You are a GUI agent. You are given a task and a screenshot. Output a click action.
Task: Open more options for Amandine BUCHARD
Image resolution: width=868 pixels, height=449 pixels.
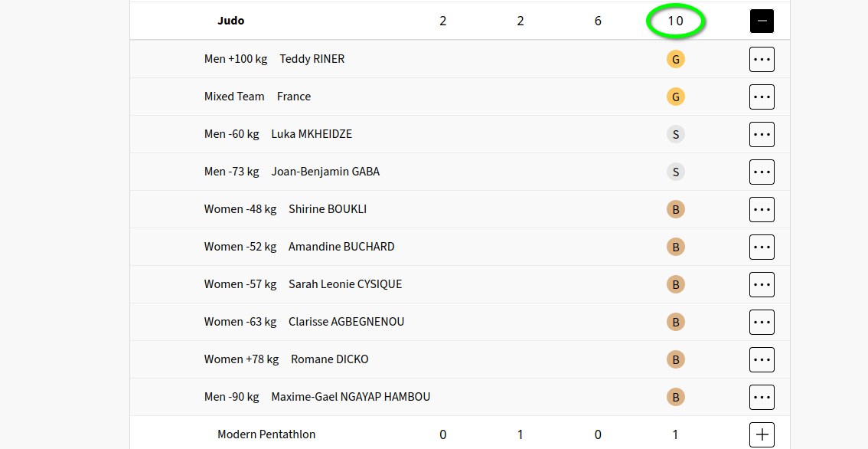(762, 247)
